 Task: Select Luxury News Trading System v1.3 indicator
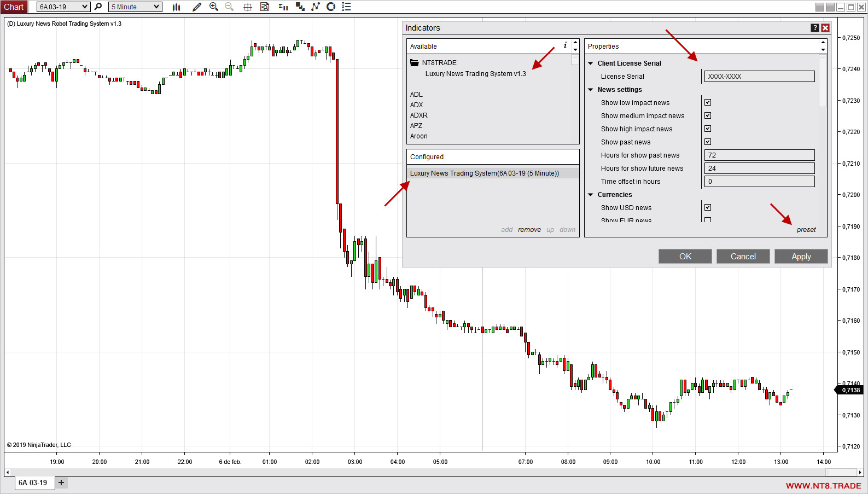475,74
